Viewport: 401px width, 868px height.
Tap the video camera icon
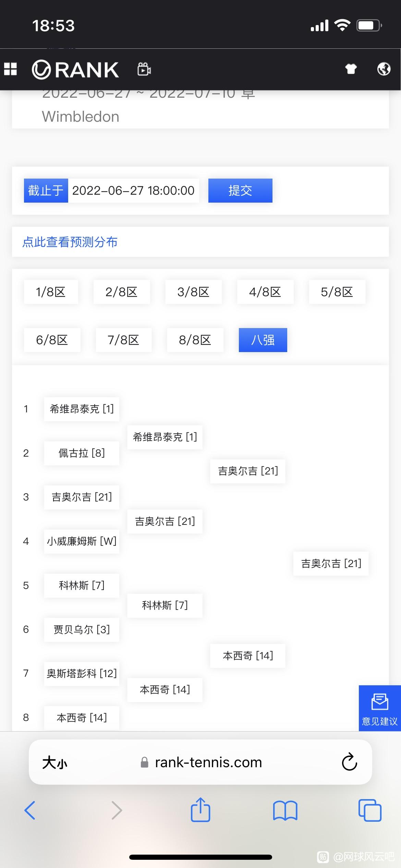coord(144,69)
